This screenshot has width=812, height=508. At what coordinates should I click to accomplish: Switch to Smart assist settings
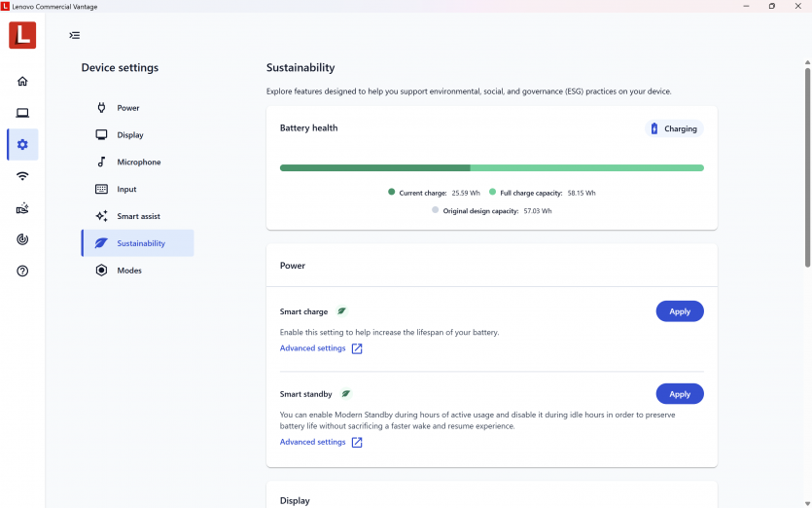[138, 216]
